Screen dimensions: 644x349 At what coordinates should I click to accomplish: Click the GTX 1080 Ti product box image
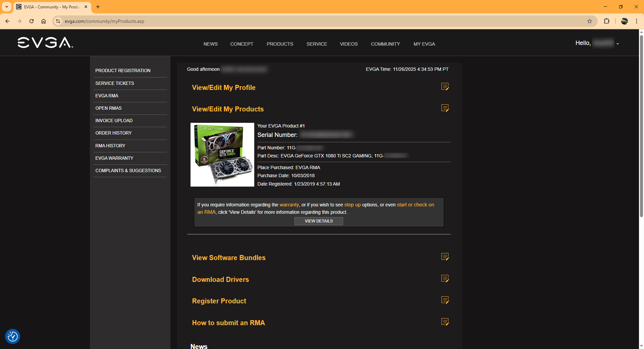222,155
